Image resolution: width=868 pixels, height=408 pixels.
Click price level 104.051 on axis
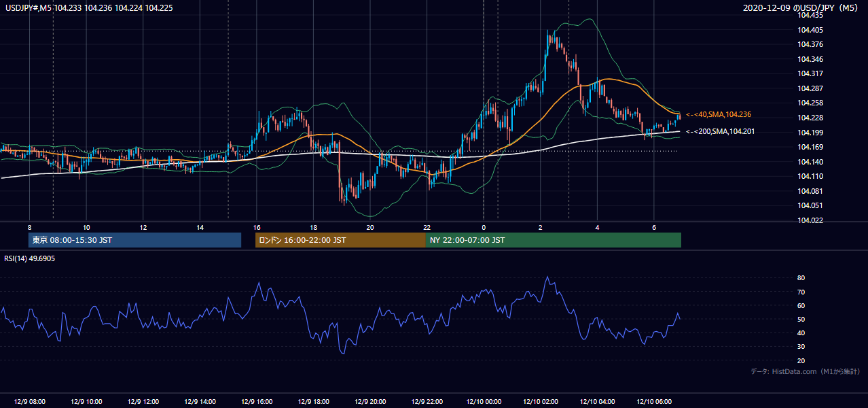point(811,205)
